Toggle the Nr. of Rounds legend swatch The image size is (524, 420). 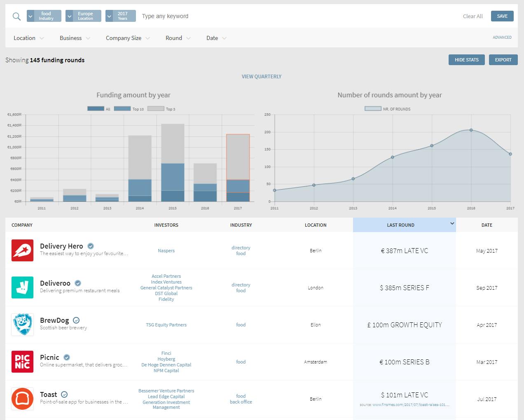(x=373, y=109)
